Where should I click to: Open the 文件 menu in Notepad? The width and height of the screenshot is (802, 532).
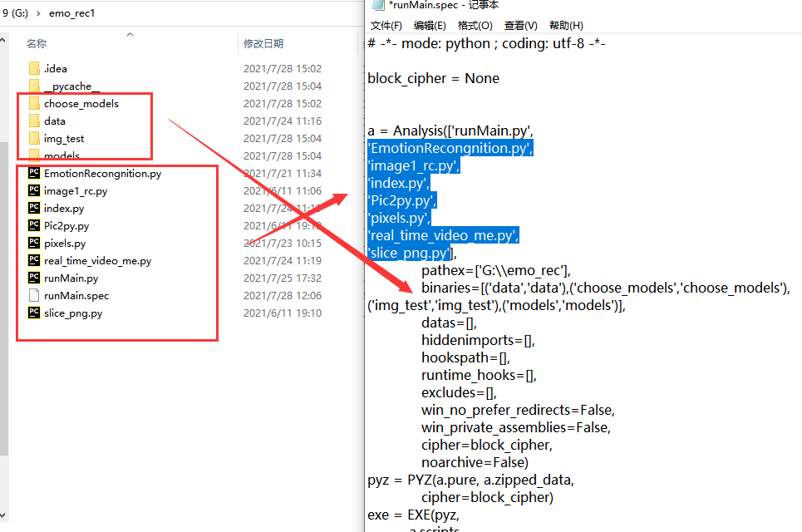[385, 25]
